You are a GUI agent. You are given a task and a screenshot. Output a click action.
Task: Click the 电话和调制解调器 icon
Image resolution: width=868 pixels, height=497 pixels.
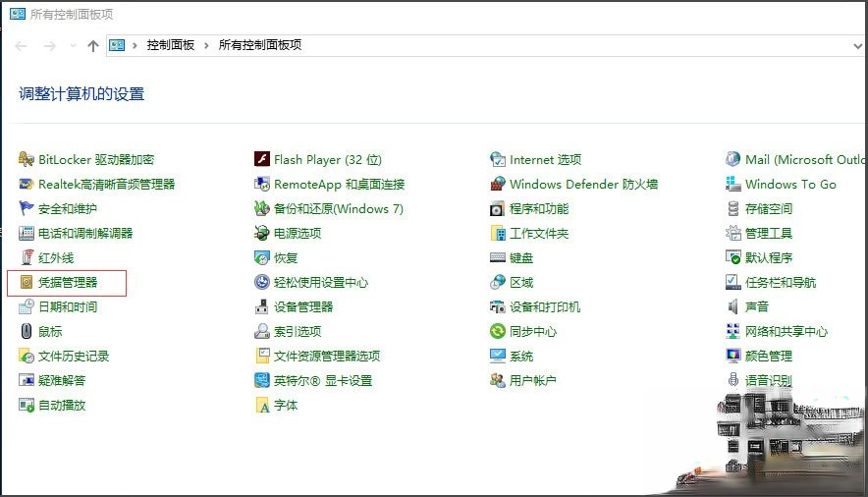click(26, 233)
